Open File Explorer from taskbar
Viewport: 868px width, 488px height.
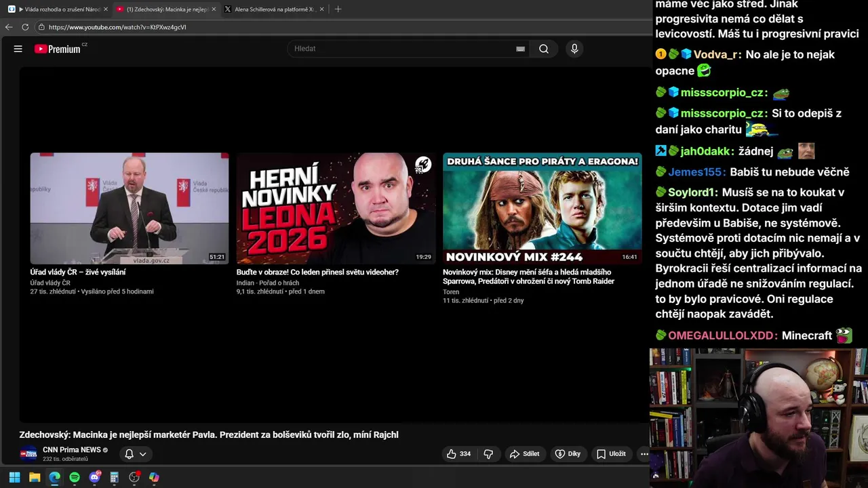[35, 477]
